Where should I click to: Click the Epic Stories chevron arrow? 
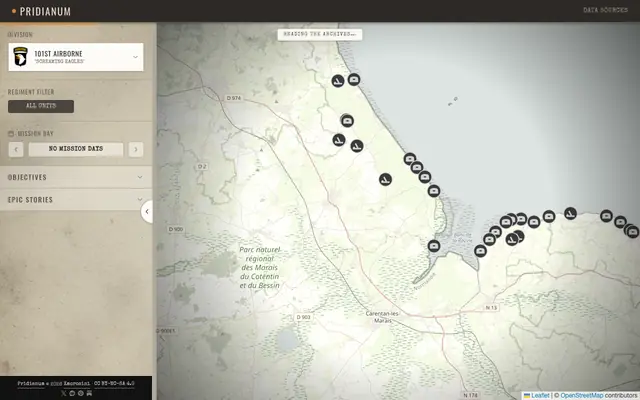tap(140, 200)
